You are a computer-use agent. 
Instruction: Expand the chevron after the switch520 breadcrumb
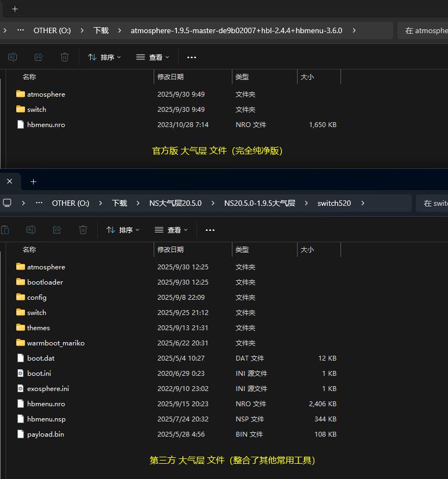coord(363,203)
